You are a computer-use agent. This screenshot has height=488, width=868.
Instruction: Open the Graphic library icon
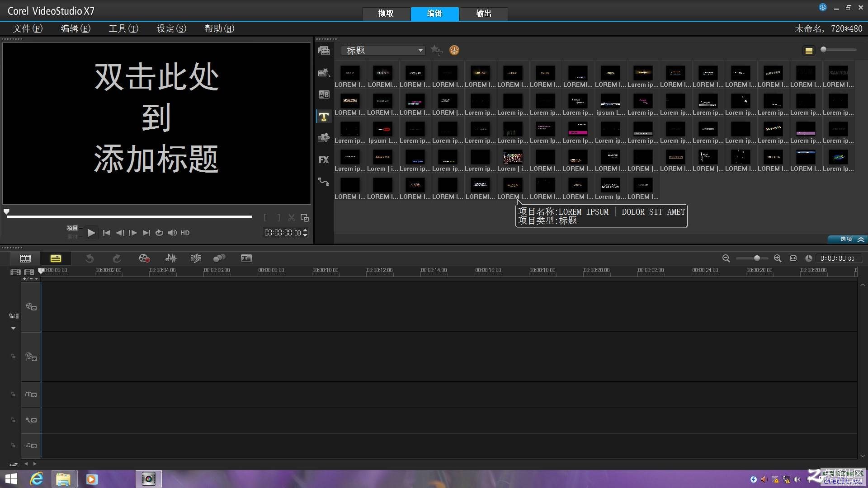[x=324, y=138]
